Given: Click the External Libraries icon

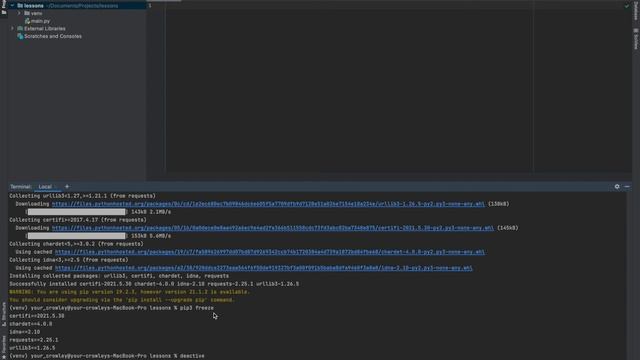Looking at the screenshot, I should [x=20, y=29].
